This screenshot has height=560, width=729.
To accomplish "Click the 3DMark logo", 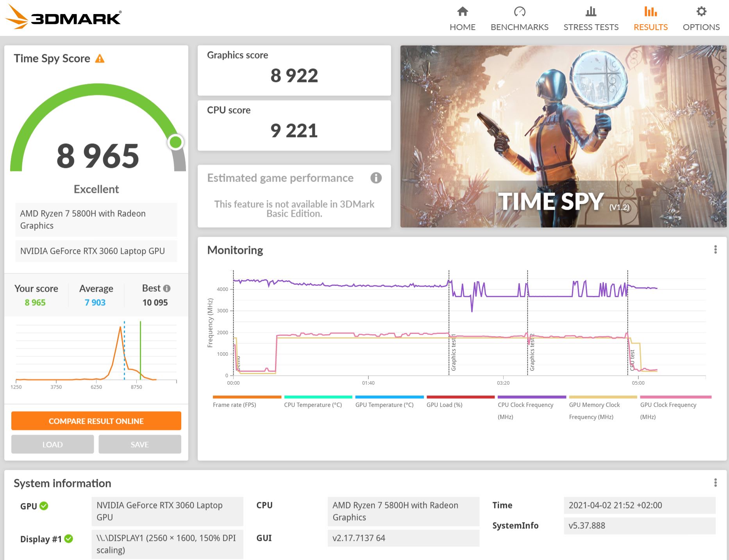I will [x=63, y=18].
